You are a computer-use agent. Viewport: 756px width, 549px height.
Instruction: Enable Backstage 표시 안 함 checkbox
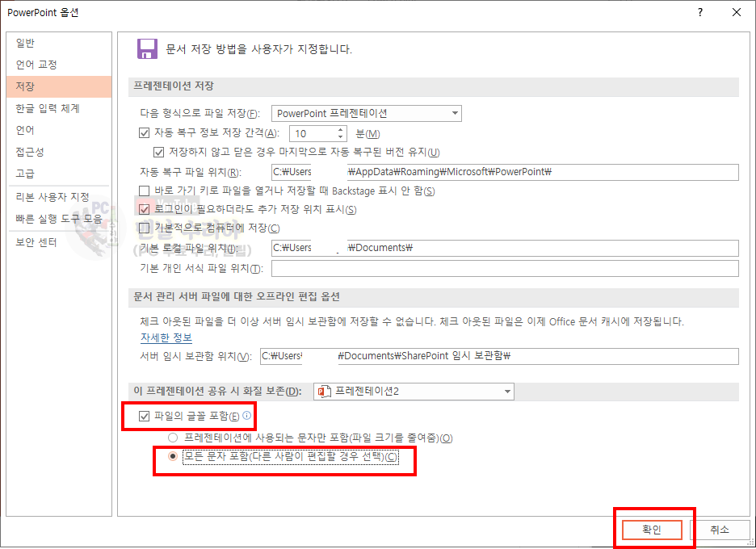pos(144,191)
